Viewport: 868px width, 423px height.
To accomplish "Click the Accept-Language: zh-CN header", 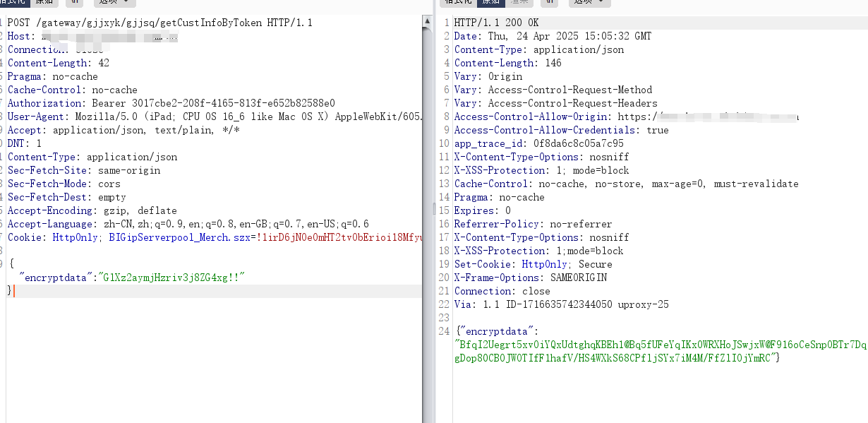I will (188, 224).
